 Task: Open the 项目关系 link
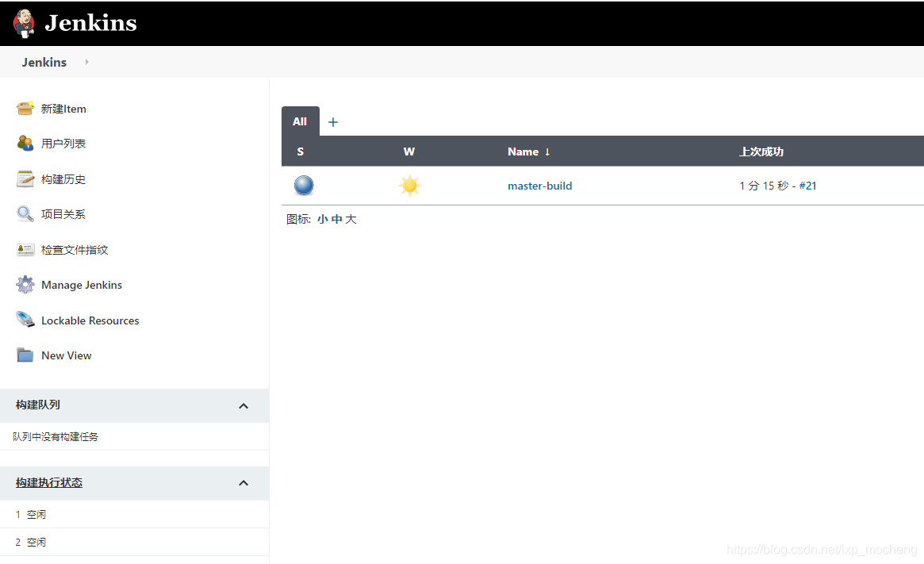[63, 214]
